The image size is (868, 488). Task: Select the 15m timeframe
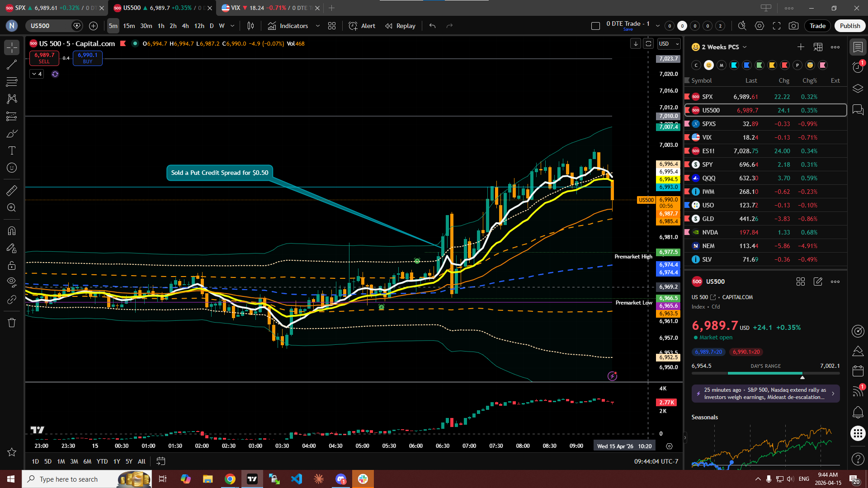point(129,26)
